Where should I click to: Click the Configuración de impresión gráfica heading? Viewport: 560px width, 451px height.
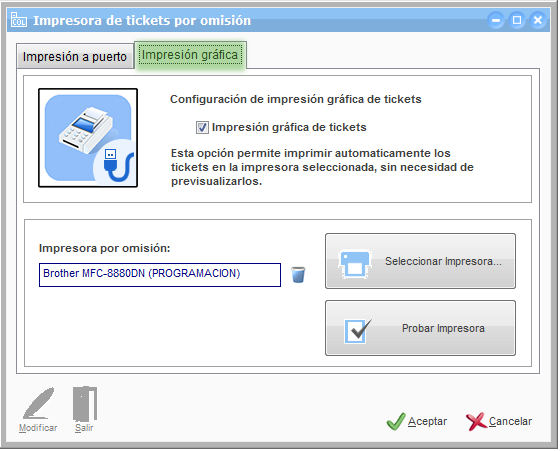pos(296,99)
